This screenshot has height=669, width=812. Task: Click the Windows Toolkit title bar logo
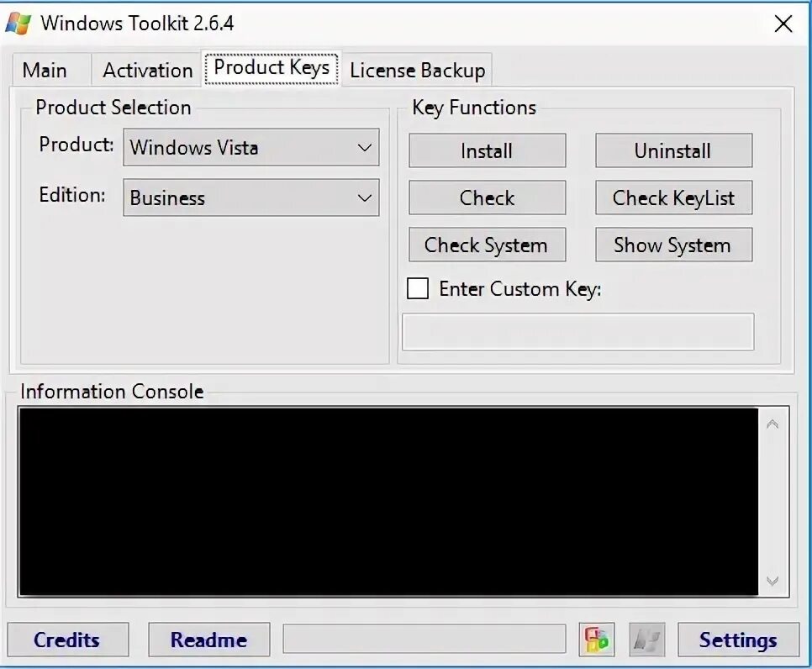pyautogui.click(x=18, y=24)
